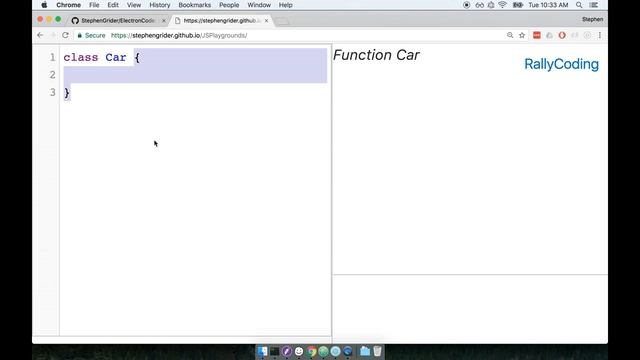Viewport: 640px width, 360px height.
Task: Place cursor on line 1 'class Car {'
Action: (101, 58)
